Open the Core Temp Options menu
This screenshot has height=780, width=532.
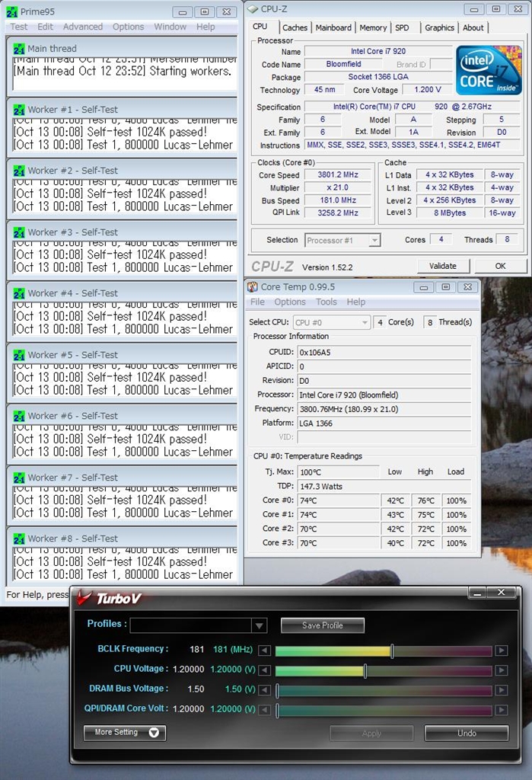[290, 302]
